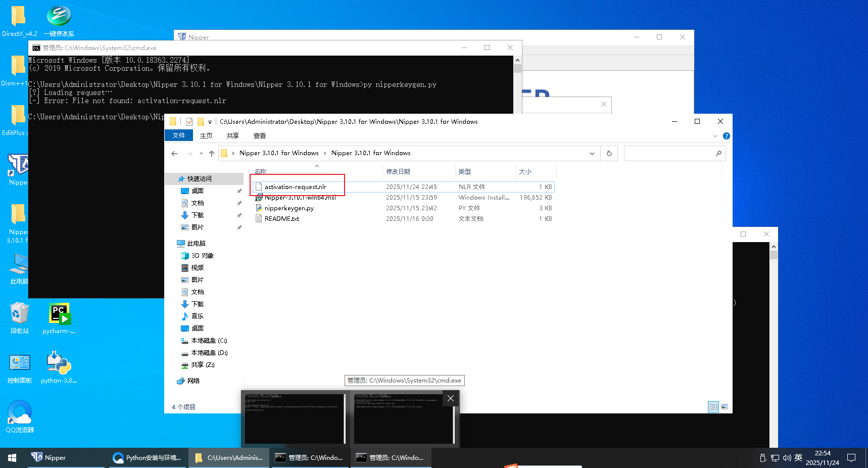This screenshot has width=868, height=468.
Task: Switch to large icons view layout
Action: 725,407
